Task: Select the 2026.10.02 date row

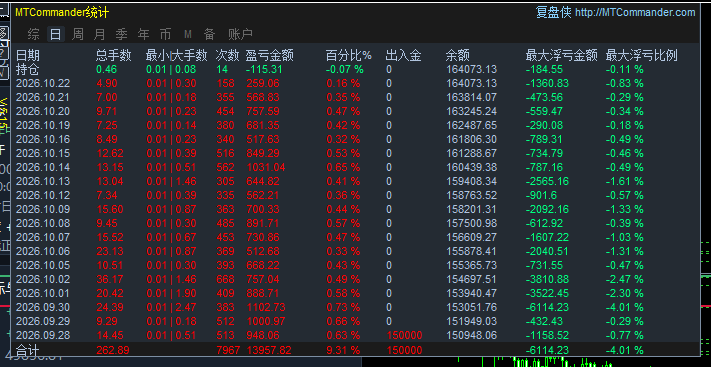Action: 43,279
